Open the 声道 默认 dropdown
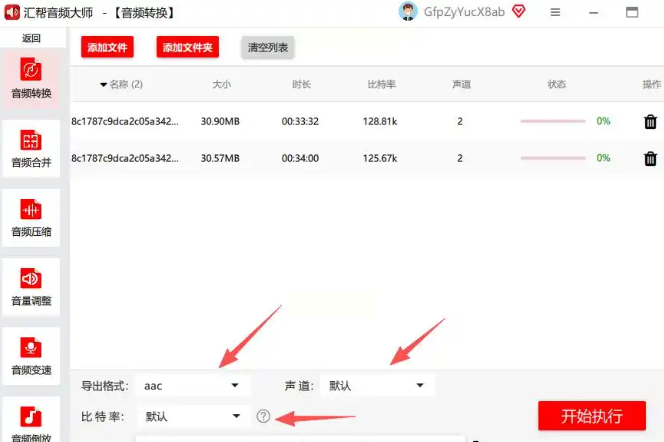The width and height of the screenshot is (664, 442). 377,385
